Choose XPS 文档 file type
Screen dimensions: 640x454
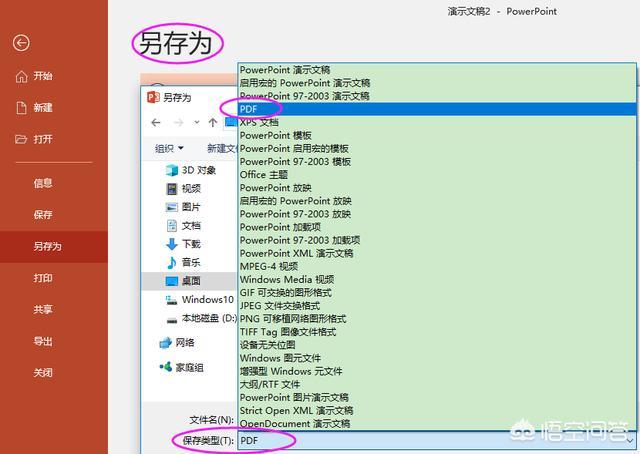point(437,122)
